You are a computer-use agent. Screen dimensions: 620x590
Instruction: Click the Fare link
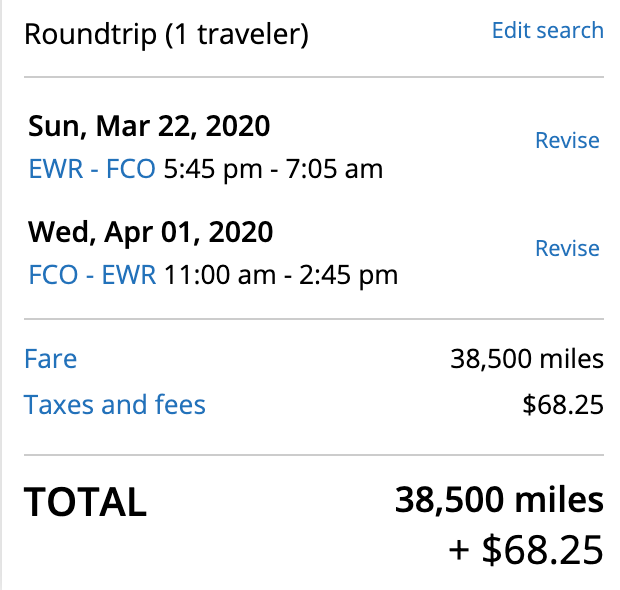pyautogui.click(x=50, y=359)
